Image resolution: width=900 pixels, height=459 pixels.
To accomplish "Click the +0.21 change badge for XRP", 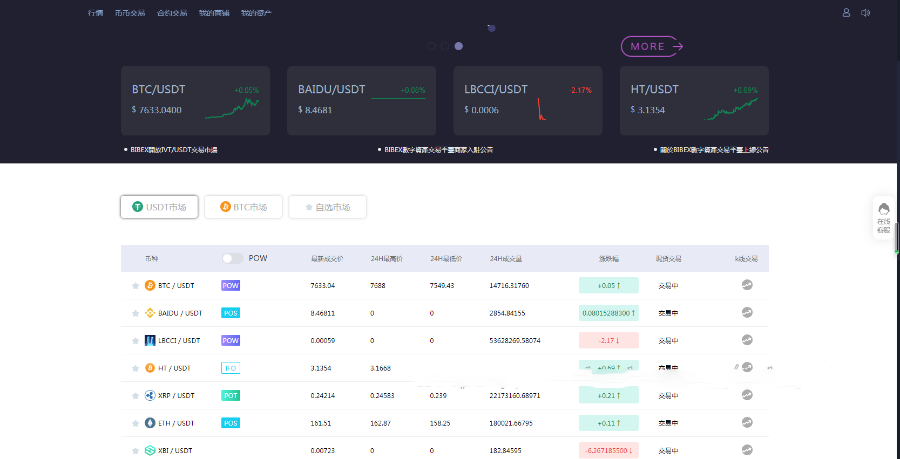I will click(x=608, y=395).
